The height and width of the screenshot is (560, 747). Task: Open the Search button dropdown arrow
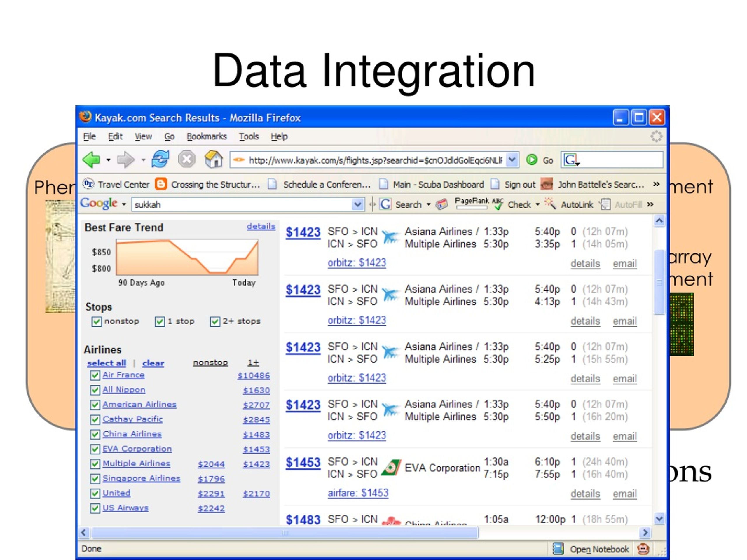(428, 204)
